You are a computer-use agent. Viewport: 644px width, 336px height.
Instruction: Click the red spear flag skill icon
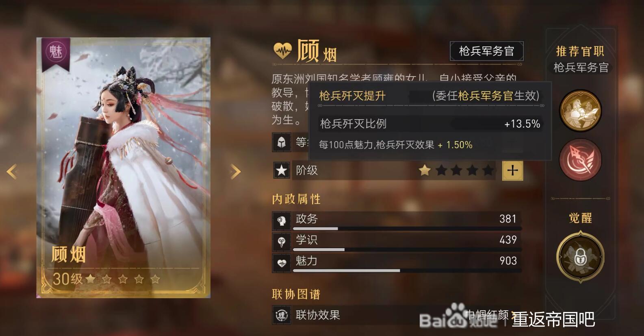(x=580, y=160)
